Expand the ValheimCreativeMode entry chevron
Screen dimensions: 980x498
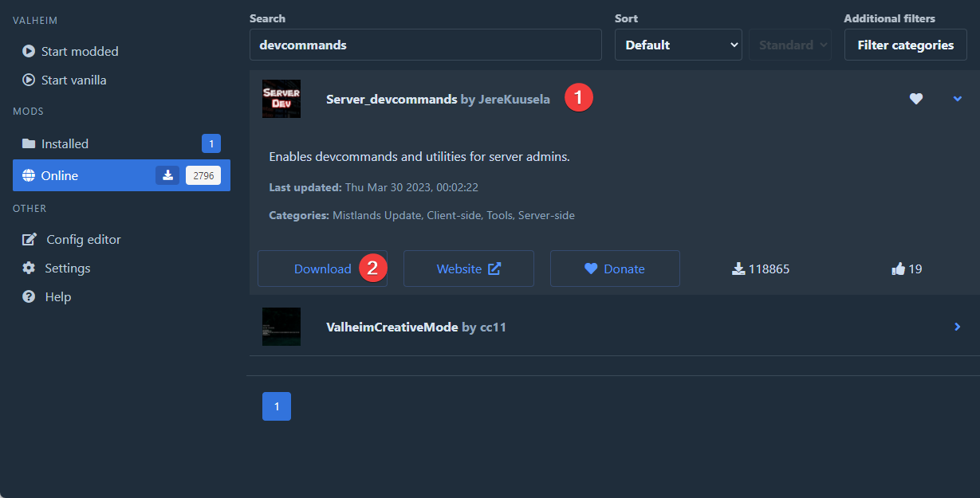[958, 327]
